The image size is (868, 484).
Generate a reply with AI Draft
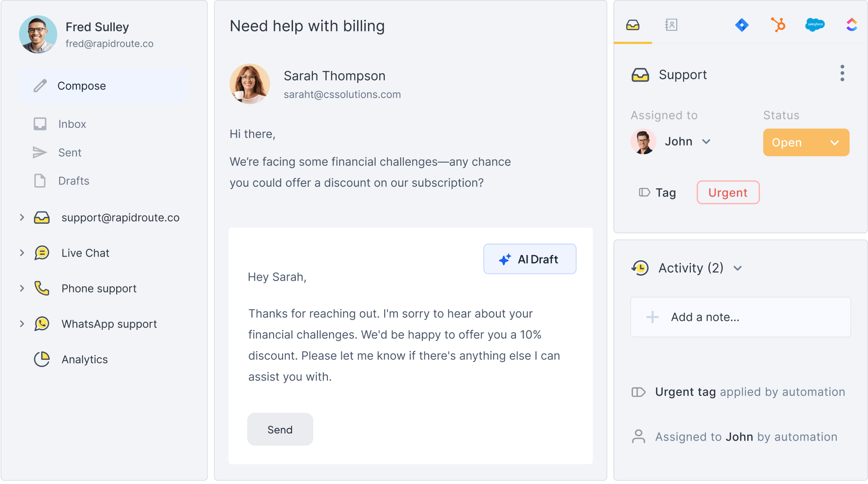tap(529, 259)
